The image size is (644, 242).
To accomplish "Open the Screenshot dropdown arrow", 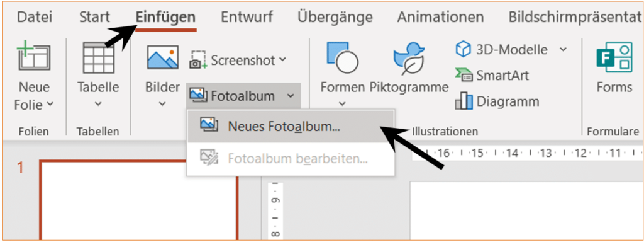I will [282, 59].
